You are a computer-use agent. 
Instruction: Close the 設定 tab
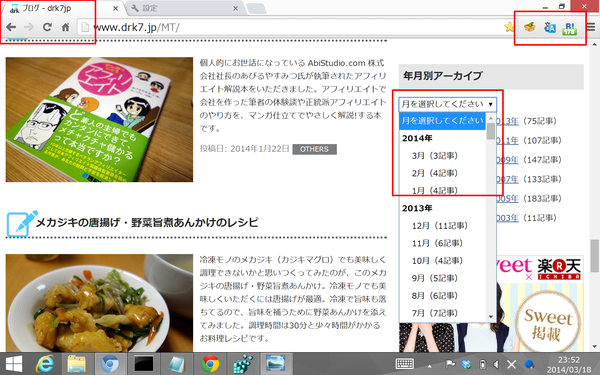(236, 8)
